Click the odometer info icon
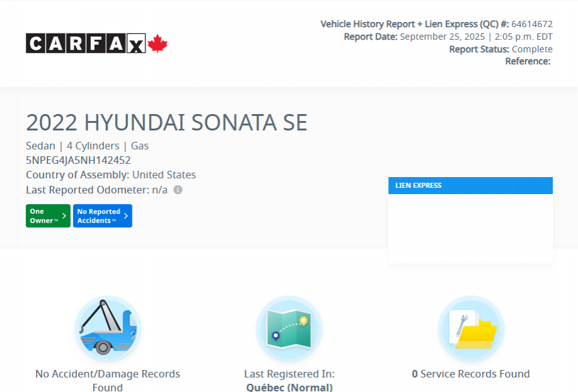This screenshot has width=578, height=392. click(x=178, y=190)
